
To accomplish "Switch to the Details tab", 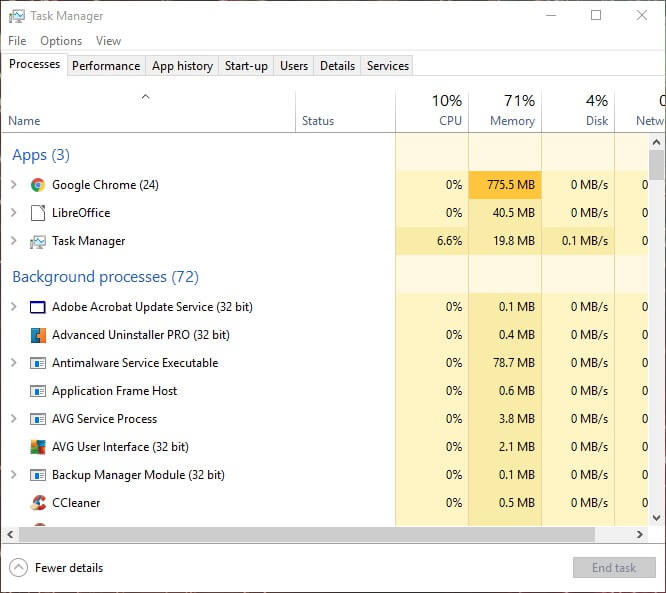I will pyautogui.click(x=337, y=66).
